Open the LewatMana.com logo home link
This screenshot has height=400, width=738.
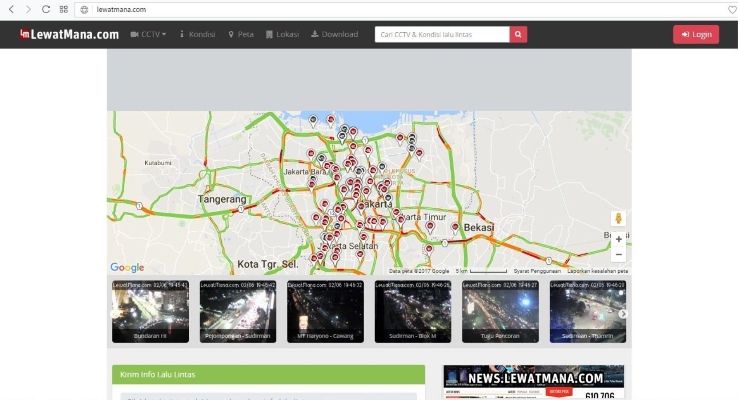[x=69, y=34]
